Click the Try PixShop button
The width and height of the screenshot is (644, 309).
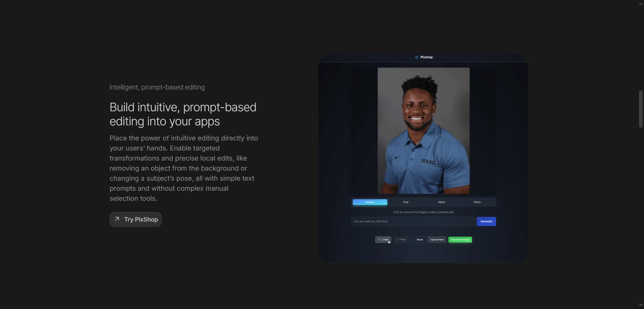coord(136,219)
